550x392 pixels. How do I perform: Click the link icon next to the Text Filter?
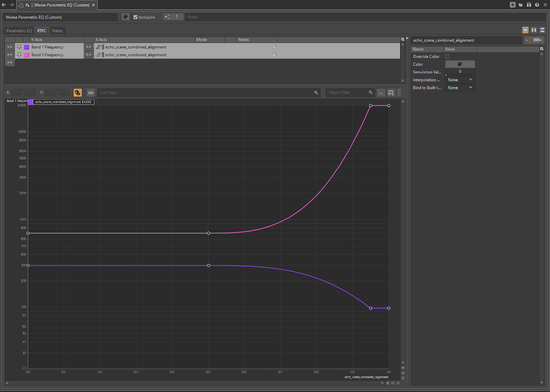click(90, 92)
